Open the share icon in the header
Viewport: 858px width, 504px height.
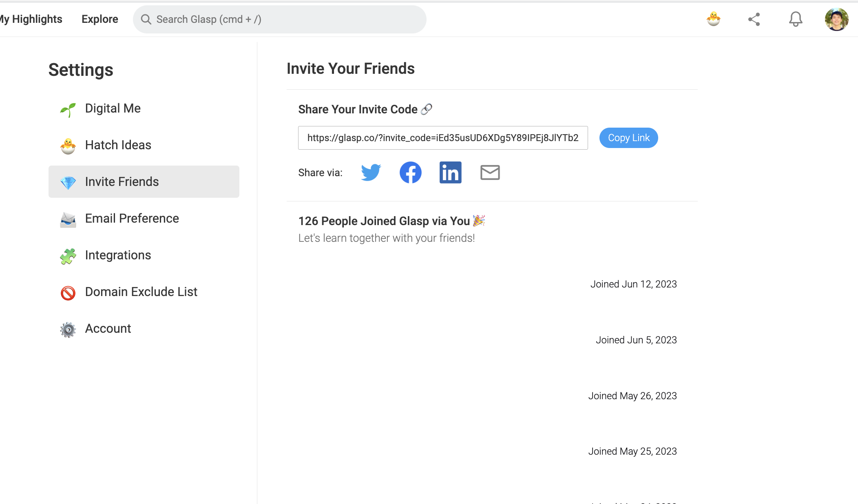(x=754, y=19)
